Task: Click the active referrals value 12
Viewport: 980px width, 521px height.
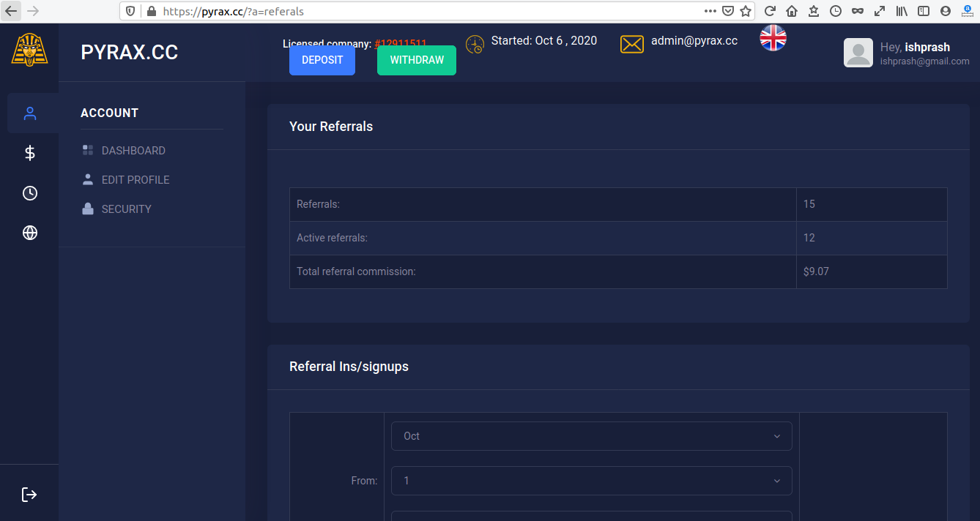Action: (x=809, y=238)
